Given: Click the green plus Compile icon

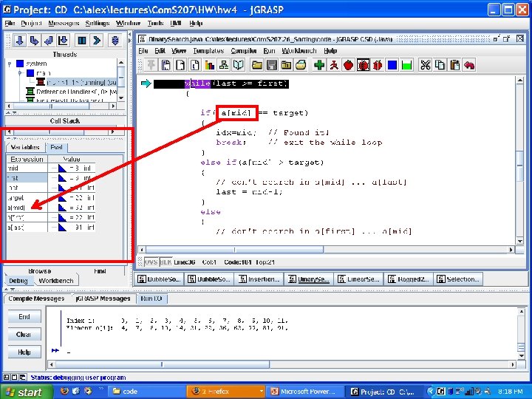Looking at the screenshot, I should coord(319,65).
